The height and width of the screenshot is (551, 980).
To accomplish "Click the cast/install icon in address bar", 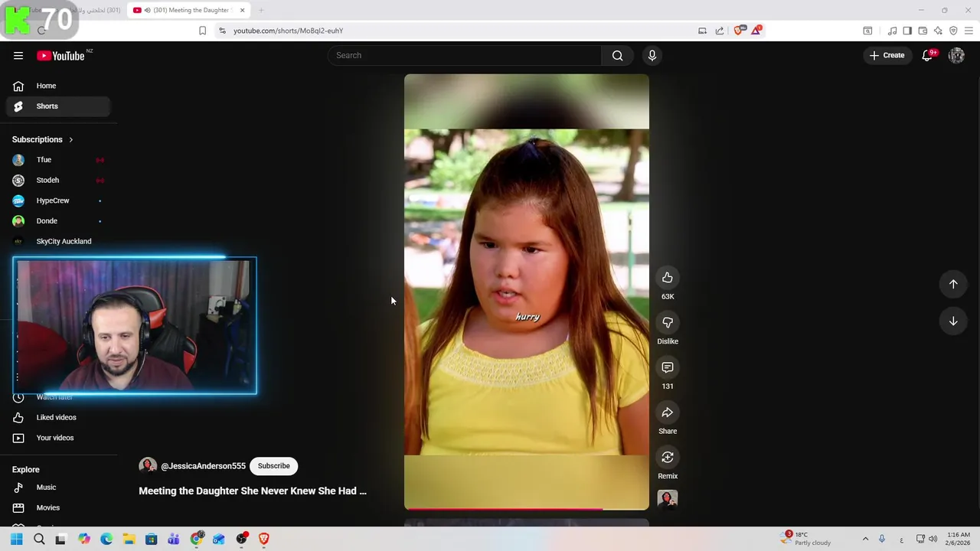I will tap(702, 31).
